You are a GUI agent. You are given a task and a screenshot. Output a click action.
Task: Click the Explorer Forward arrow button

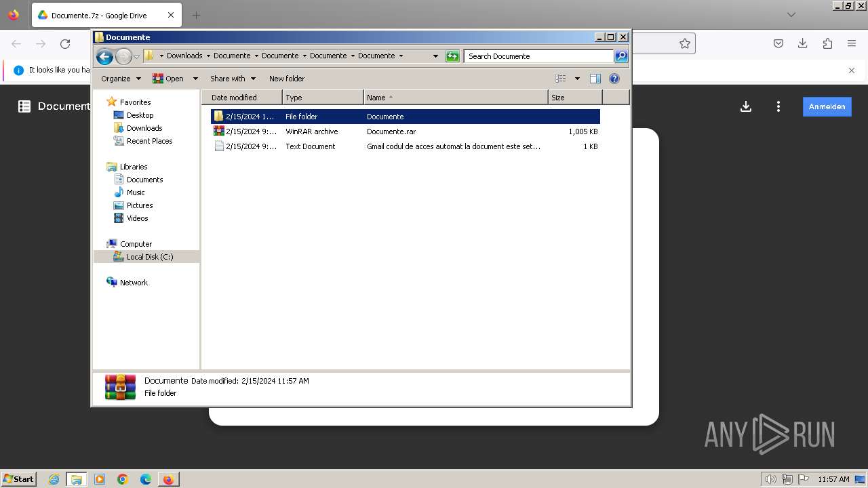click(123, 56)
